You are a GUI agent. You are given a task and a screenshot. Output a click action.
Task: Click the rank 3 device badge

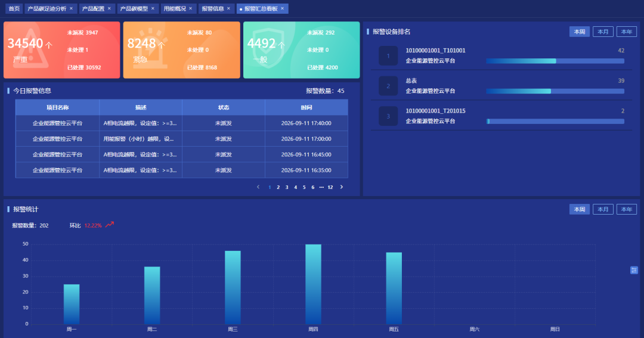pos(388,116)
